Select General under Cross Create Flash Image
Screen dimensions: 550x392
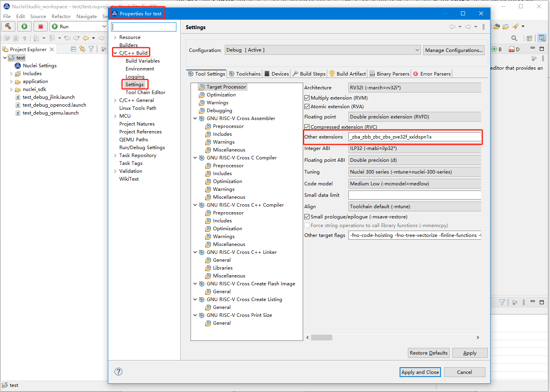point(222,292)
